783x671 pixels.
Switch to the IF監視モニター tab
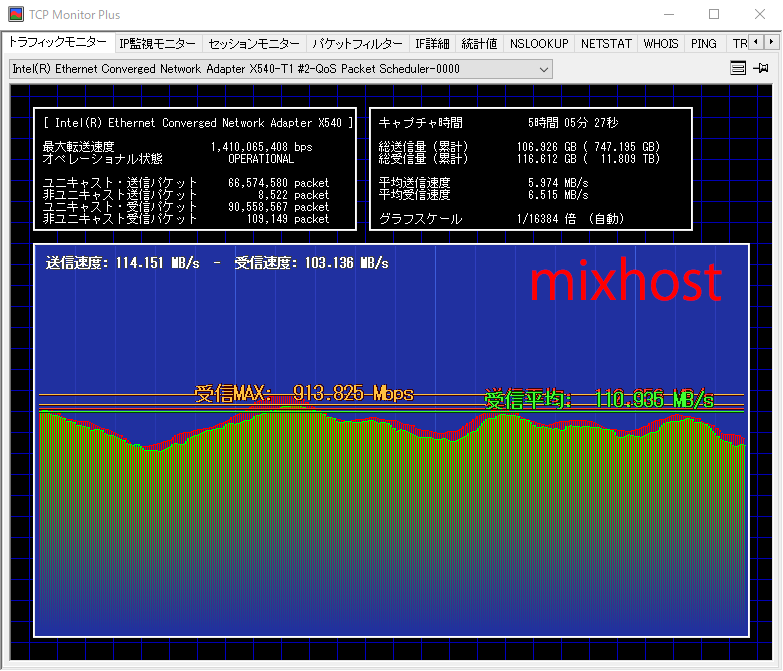(157, 44)
